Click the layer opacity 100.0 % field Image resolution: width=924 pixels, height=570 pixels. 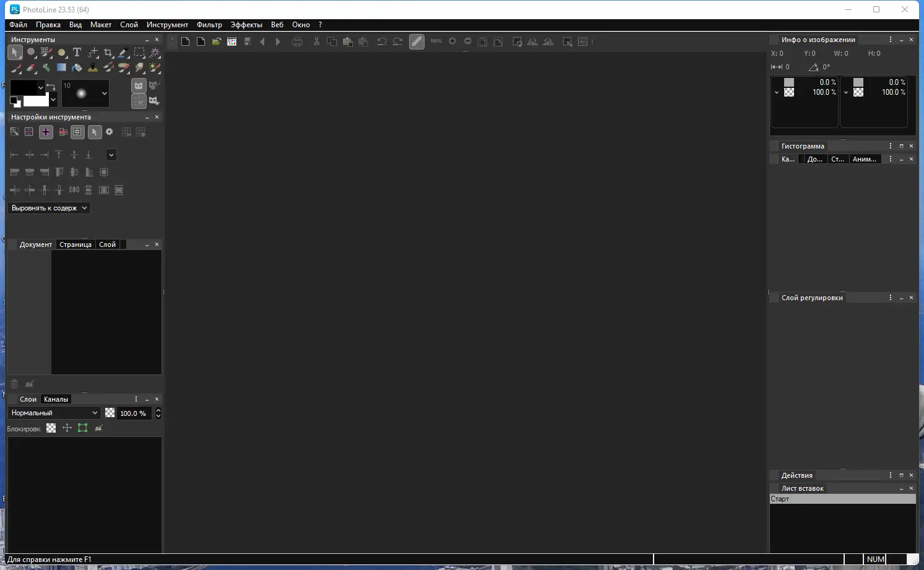[x=133, y=413]
